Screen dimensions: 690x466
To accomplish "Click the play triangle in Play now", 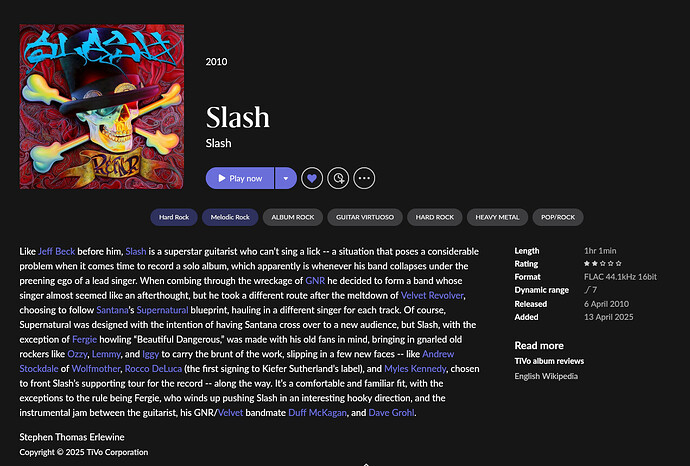I will click(x=222, y=178).
